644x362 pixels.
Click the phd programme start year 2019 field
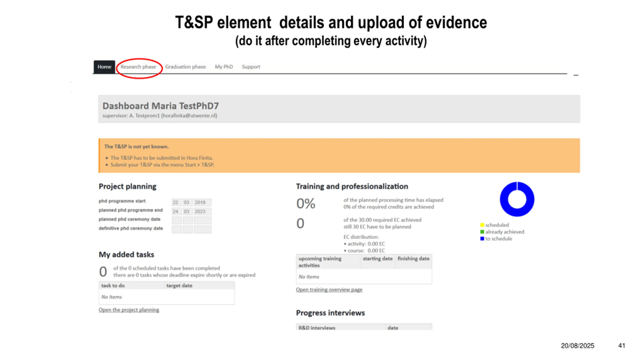pos(203,202)
